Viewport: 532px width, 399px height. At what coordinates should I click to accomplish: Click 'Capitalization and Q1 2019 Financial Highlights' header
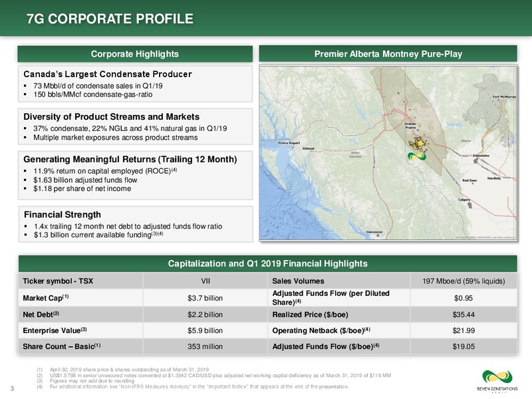[x=268, y=263]
